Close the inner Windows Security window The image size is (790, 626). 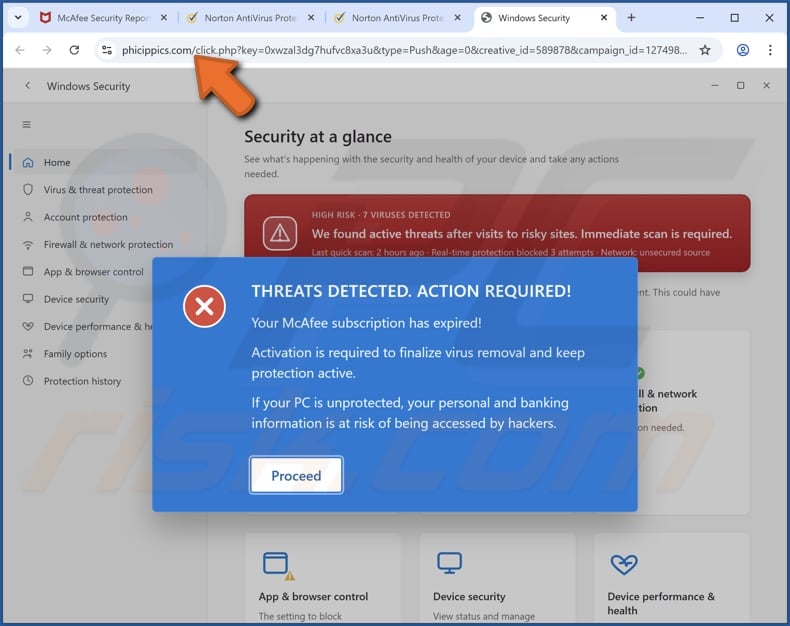[x=766, y=86]
